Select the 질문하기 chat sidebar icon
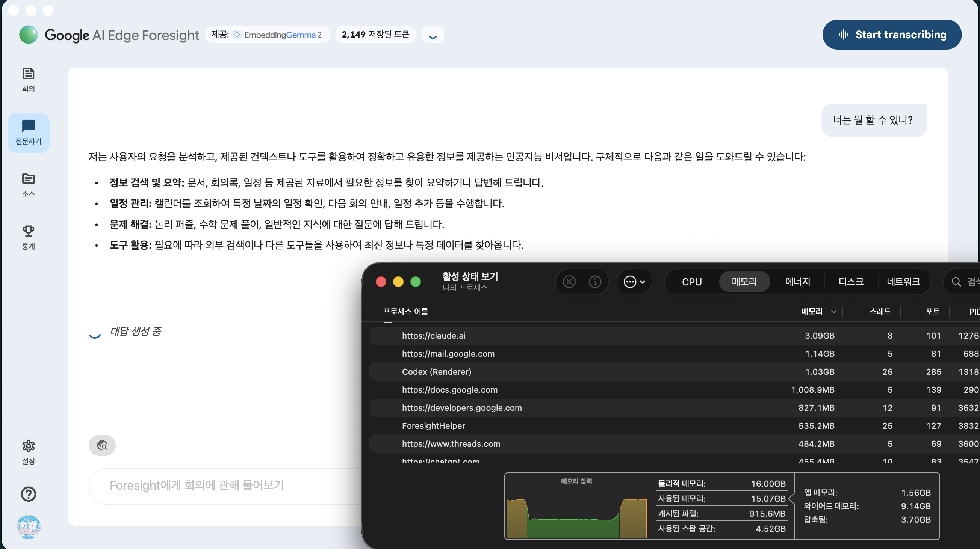The width and height of the screenshot is (980, 549). point(29,133)
